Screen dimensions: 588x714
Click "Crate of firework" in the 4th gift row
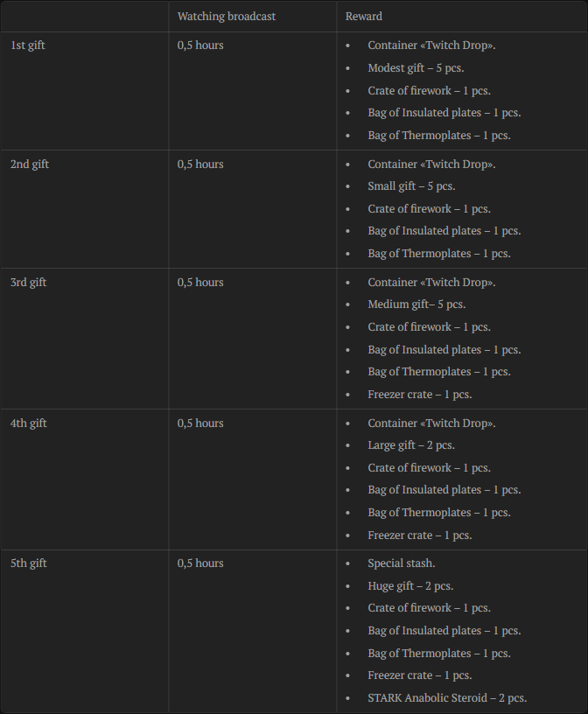[x=429, y=468]
